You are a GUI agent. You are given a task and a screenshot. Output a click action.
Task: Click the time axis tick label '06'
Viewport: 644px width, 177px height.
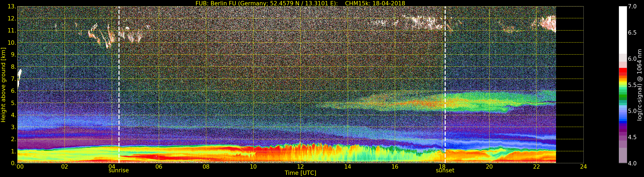pyautogui.click(x=159, y=167)
